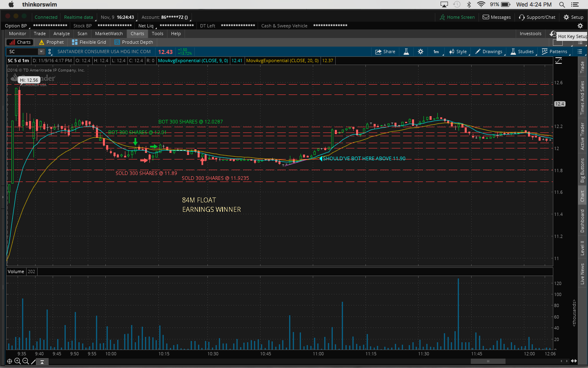Click the chart horizontal scrollbar thumb
The image size is (588, 368).
click(x=488, y=361)
